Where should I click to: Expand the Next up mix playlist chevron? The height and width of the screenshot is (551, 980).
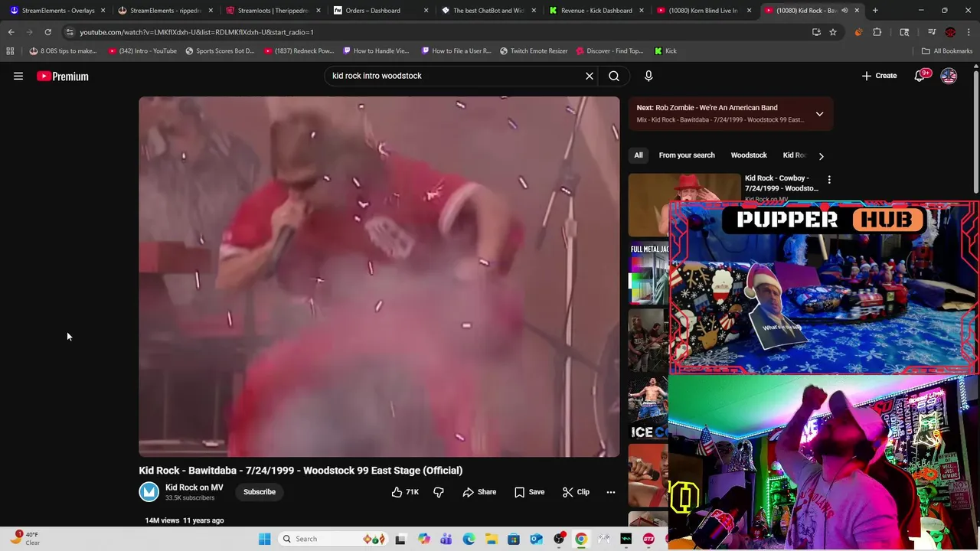(819, 114)
